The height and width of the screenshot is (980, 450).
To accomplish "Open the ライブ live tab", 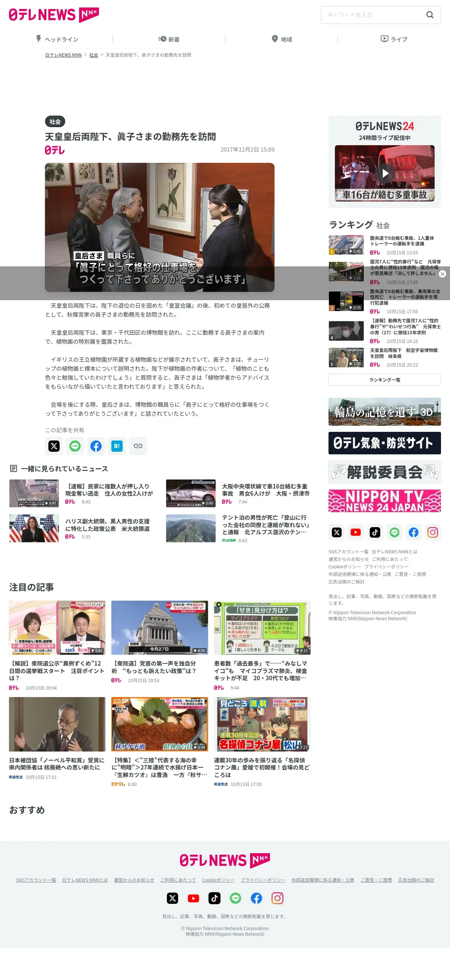I will coord(394,39).
